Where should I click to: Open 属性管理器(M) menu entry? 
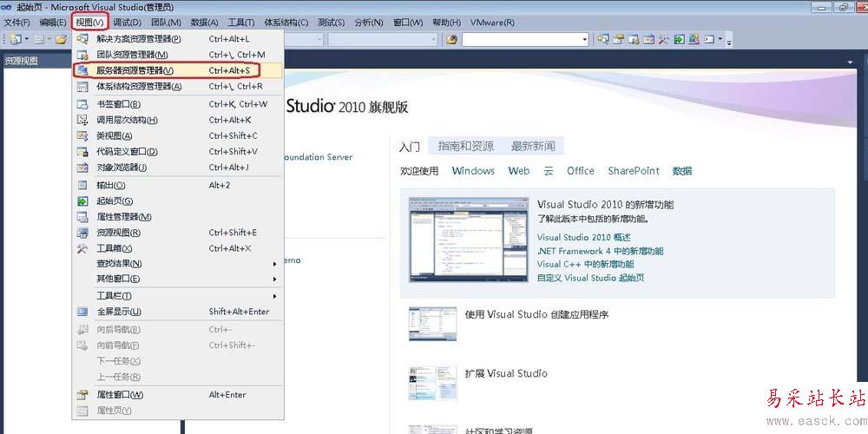pos(178,217)
